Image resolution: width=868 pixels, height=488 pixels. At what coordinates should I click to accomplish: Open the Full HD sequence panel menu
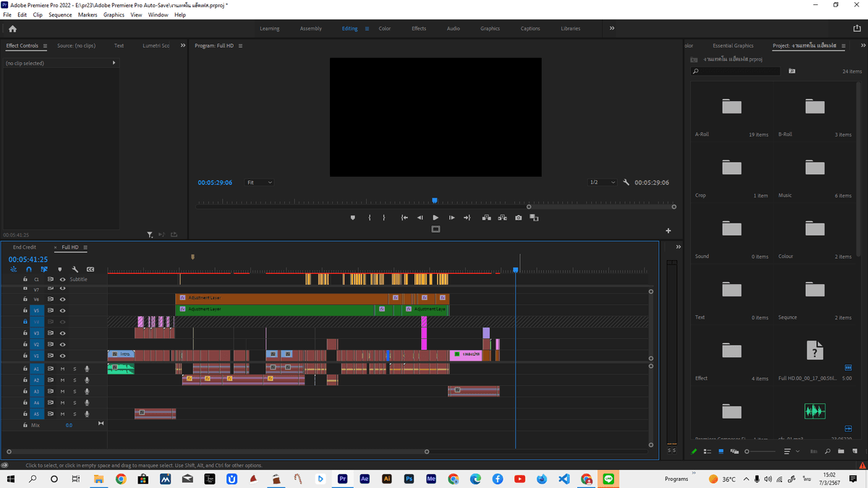coord(85,247)
